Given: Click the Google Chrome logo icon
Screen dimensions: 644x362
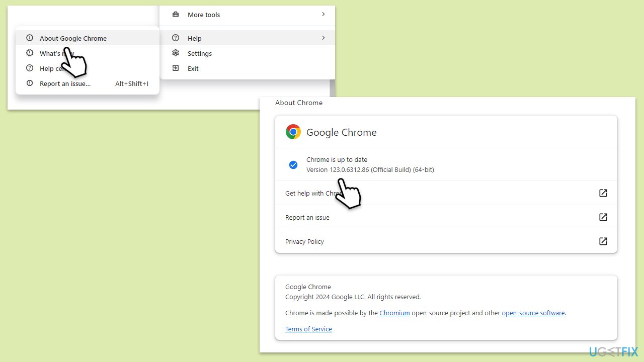Looking at the screenshot, I should coord(293,132).
